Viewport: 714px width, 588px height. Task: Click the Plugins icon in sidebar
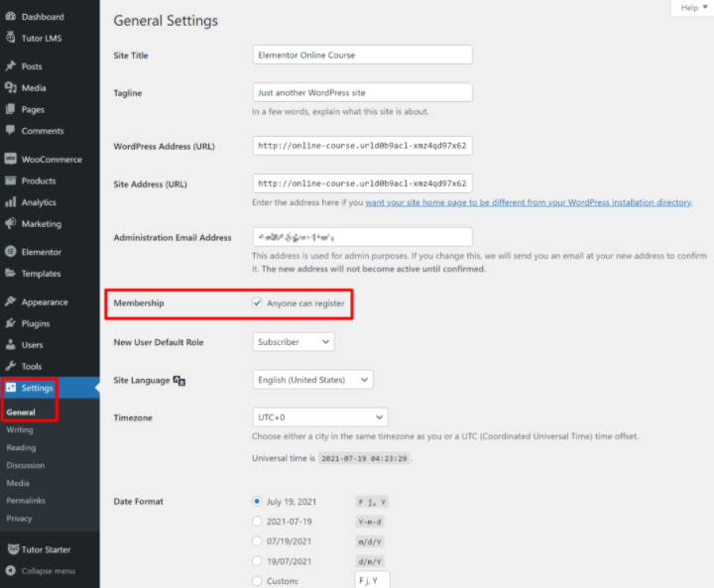click(x=10, y=323)
